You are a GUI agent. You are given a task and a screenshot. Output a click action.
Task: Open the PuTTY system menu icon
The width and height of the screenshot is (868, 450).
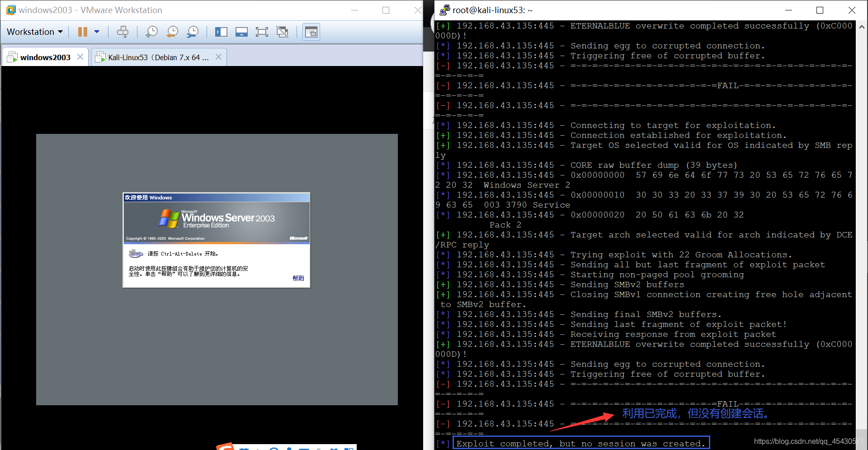click(x=445, y=10)
